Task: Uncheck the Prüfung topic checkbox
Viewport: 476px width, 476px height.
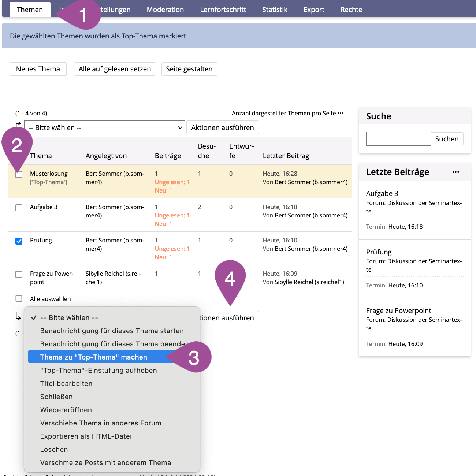Action: coord(19,241)
